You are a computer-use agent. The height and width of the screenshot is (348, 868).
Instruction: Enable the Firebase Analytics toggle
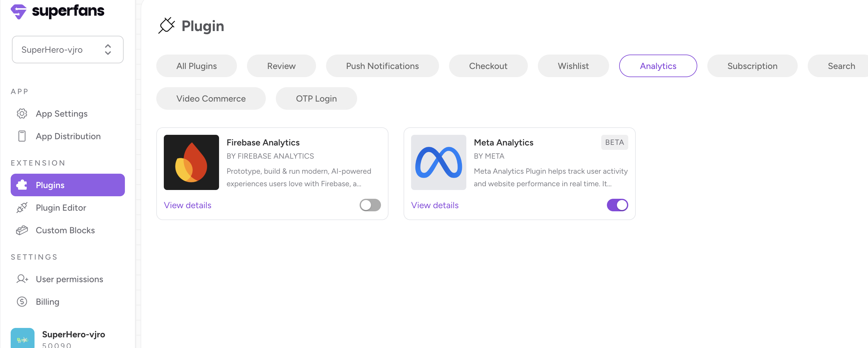tap(370, 205)
